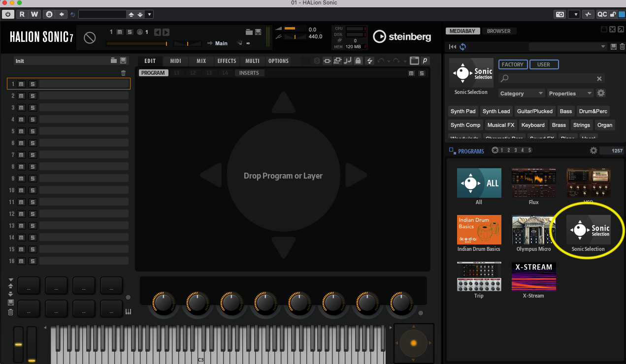Save the program with header disk icon
The height and width of the screenshot is (364, 626).
coord(258,32)
